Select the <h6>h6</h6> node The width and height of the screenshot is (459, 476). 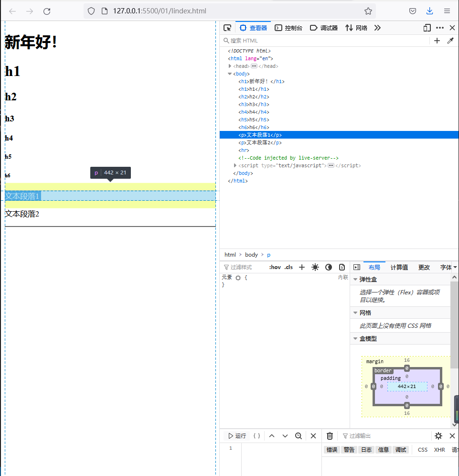click(254, 127)
